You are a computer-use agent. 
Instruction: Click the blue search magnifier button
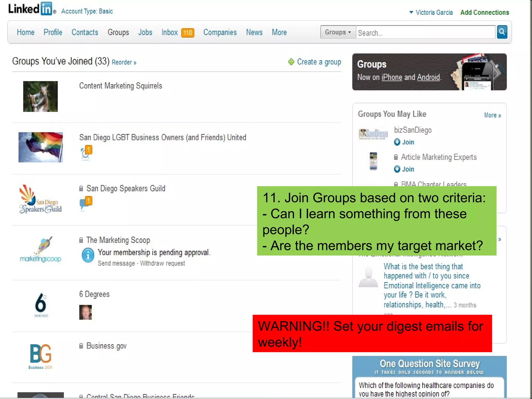coord(502,32)
